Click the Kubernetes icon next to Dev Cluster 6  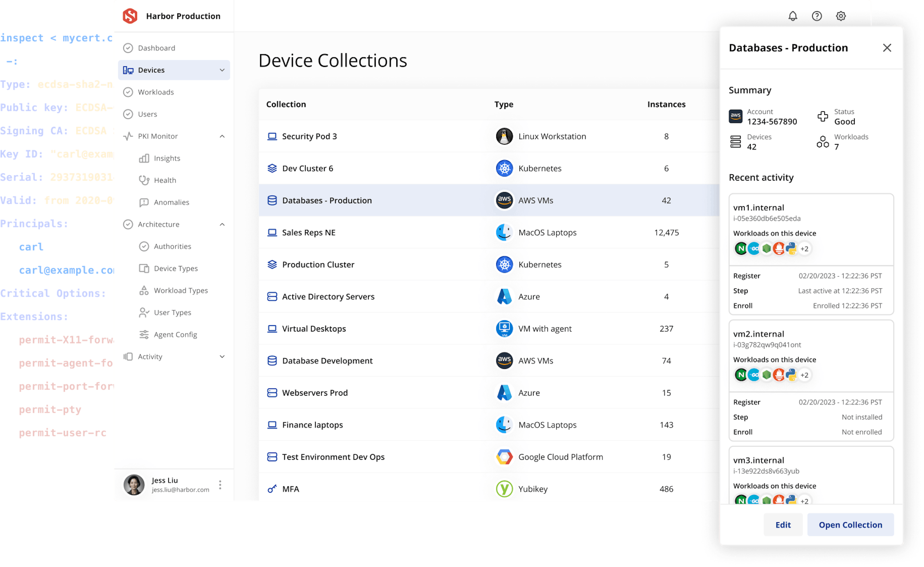click(504, 168)
